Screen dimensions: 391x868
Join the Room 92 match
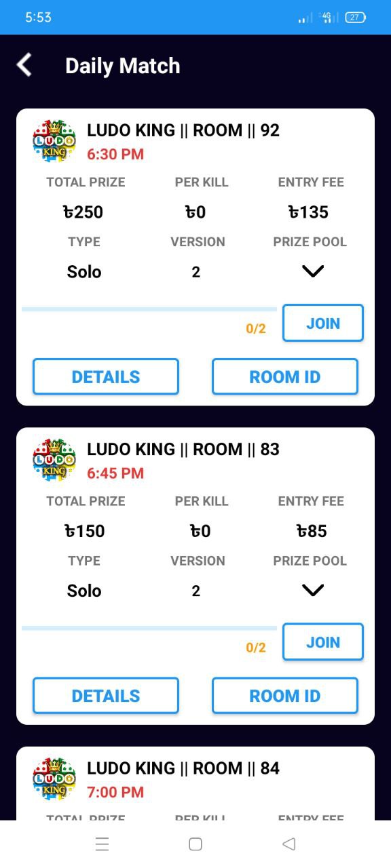pos(323,323)
